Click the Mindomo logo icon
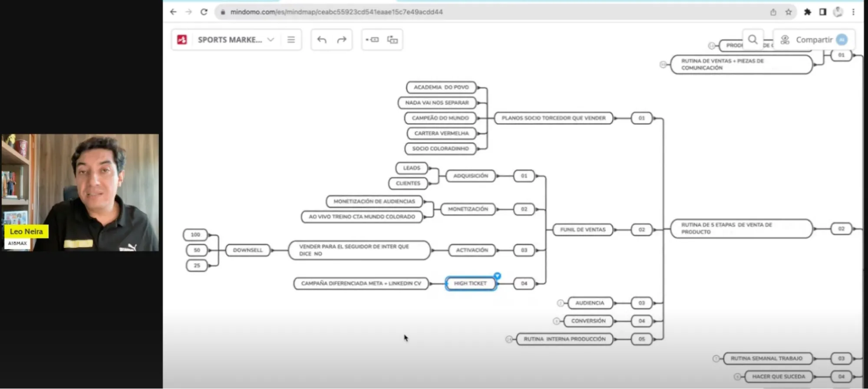This screenshot has height=389, width=868. pos(182,40)
